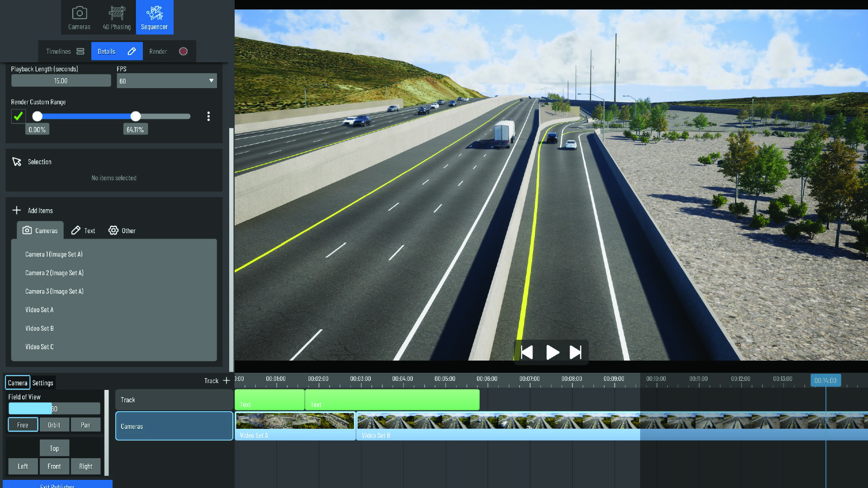Click the 64.11% range slider handle
The image size is (868, 488).
point(136,117)
